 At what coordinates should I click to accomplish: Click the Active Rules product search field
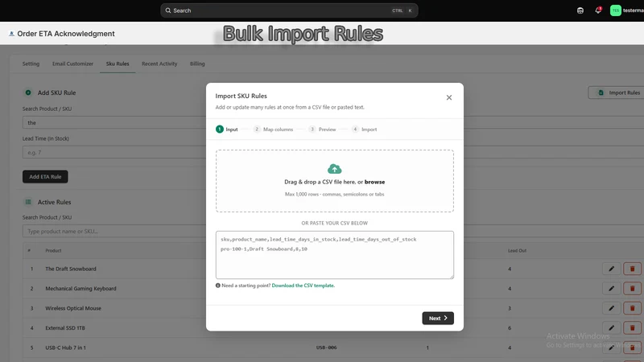115,231
